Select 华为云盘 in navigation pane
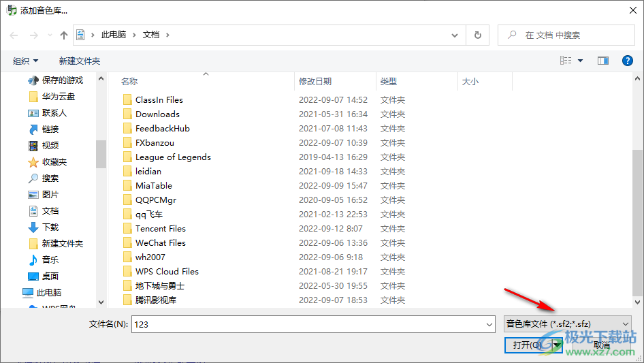 point(52,97)
